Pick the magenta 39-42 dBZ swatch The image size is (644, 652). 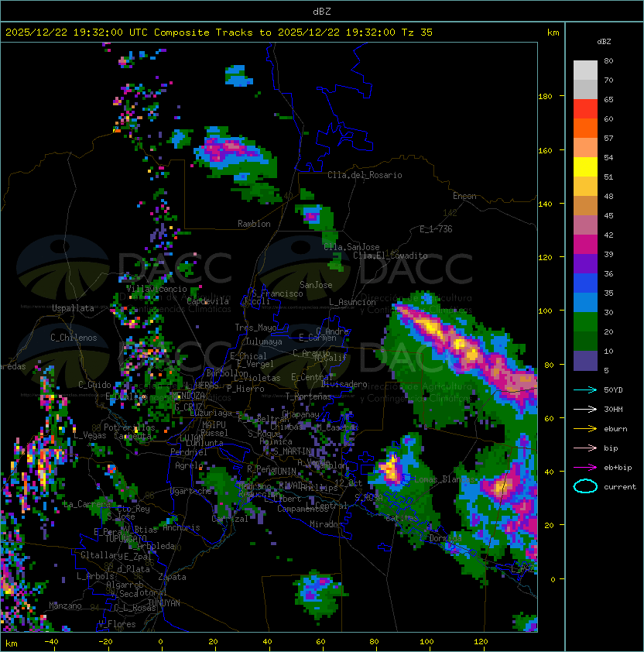[x=585, y=245]
